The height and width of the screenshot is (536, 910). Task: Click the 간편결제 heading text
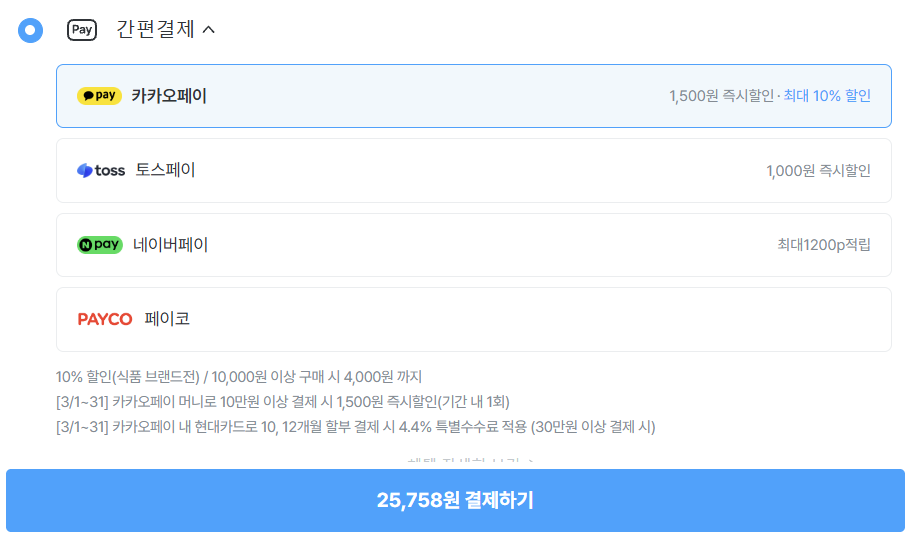pyautogui.click(x=155, y=30)
